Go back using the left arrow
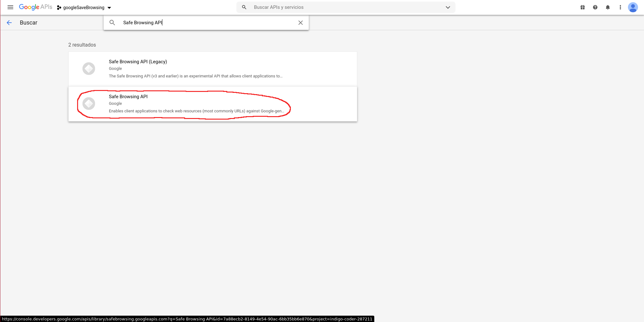This screenshot has height=322, width=644. pyautogui.click(x=9, y=23)
